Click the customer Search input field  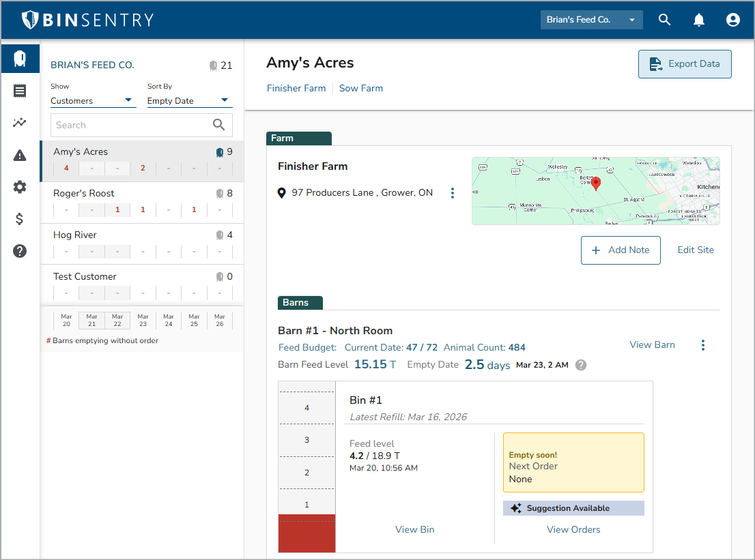point(130,125)
